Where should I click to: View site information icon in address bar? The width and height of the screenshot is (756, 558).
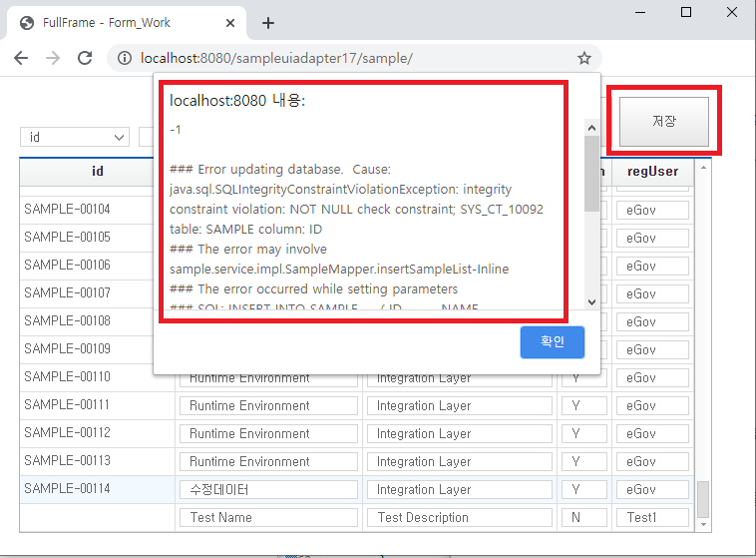(124, 59)
